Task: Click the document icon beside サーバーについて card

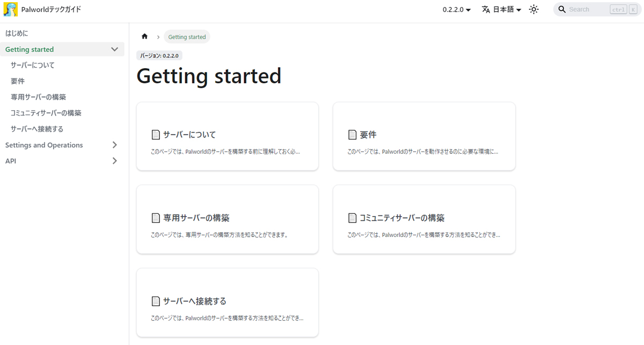Action: click(x=156, y=134)
